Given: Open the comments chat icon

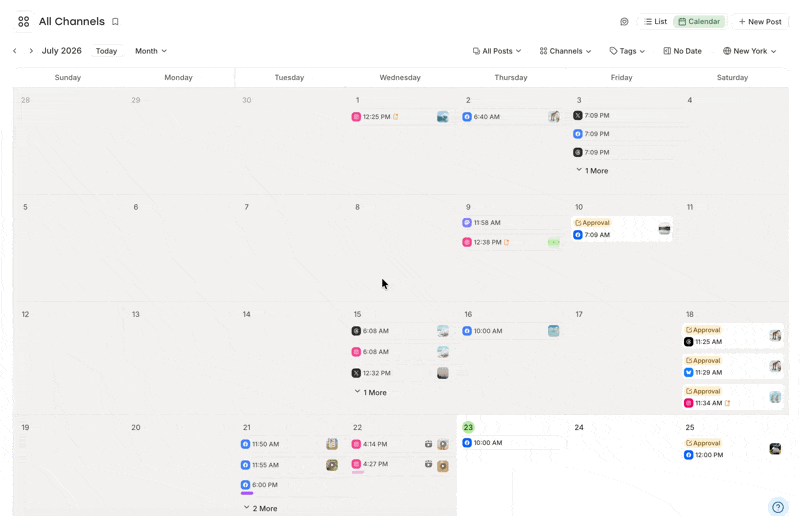Looking at the screenshot, I should click(x=624, y=21).
